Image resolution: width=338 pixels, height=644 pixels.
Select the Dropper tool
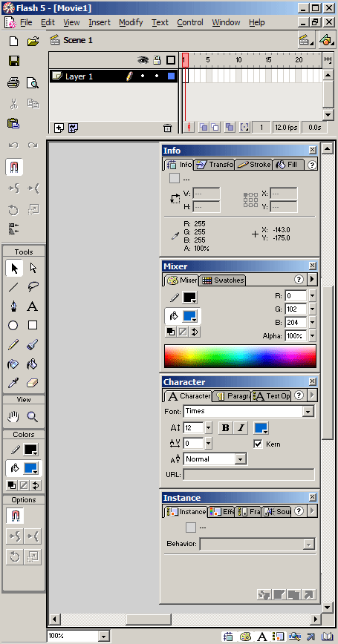(13, 383)
